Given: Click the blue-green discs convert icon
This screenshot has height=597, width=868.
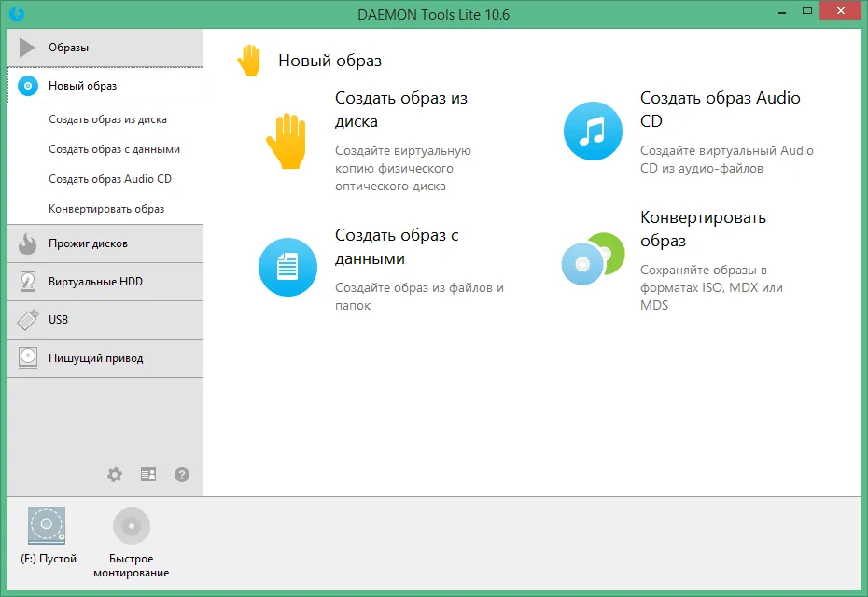Looking at the screenshot, I should coord(593,258).
